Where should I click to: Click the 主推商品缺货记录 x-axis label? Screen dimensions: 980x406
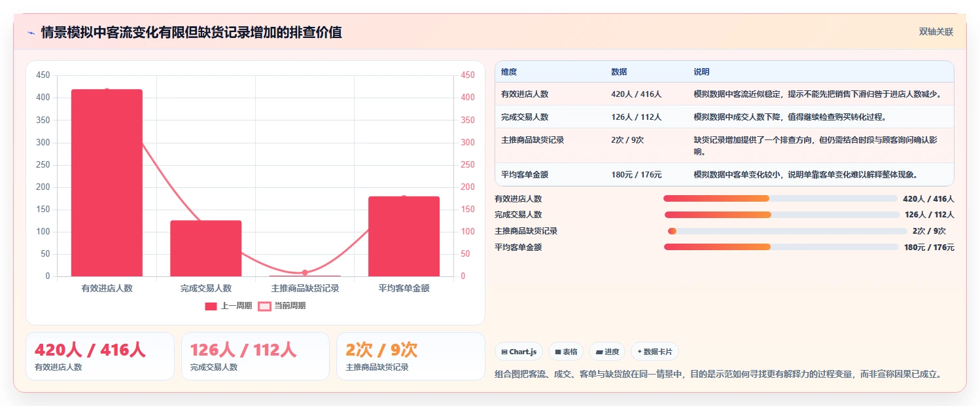click(305, 288)
